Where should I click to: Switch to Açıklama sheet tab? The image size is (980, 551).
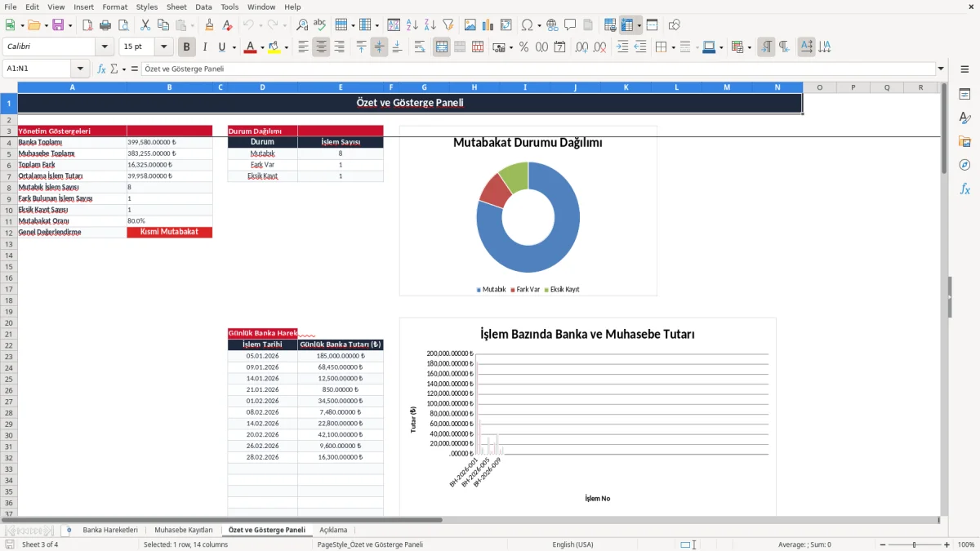(x=333, y=530)
